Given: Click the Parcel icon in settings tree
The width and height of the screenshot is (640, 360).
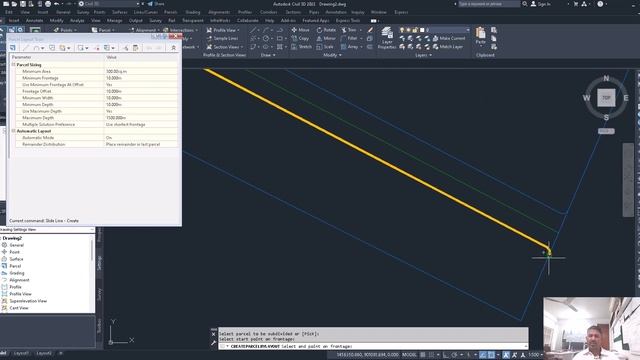Looking at the screenshot, I should coord(4,266).
